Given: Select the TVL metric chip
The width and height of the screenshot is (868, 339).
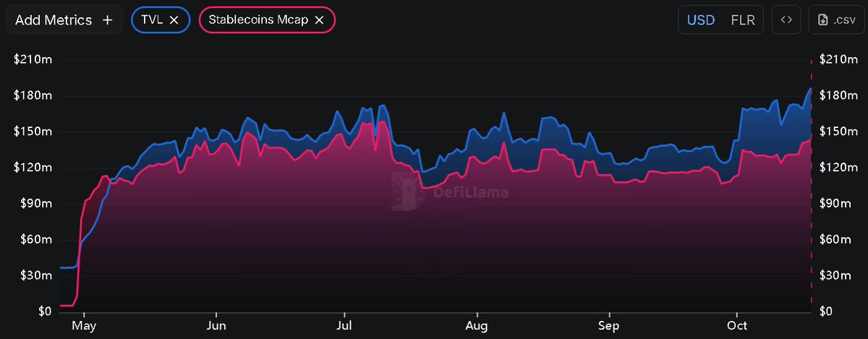Looking at the screenshot, I should click(161, 20).
